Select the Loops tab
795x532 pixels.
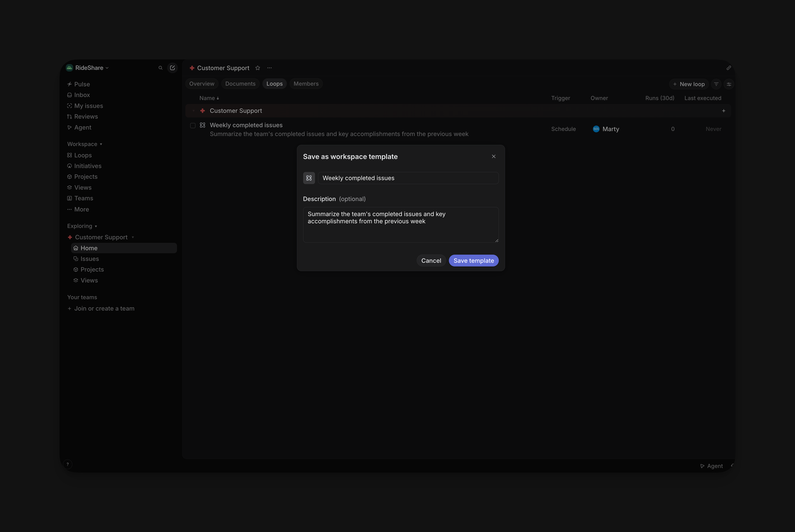(274, 84)
